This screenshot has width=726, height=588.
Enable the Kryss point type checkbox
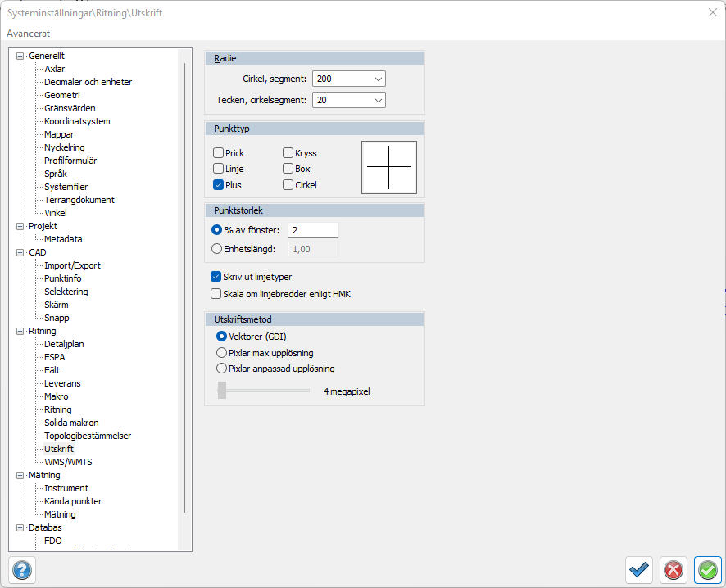pyautogui.click(x=288, y=153)
